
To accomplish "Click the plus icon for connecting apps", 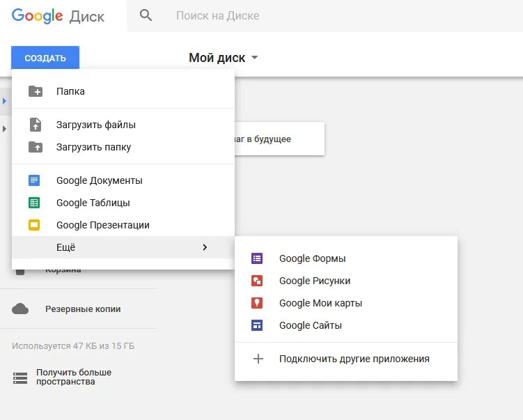I will [x=258, y=359].
